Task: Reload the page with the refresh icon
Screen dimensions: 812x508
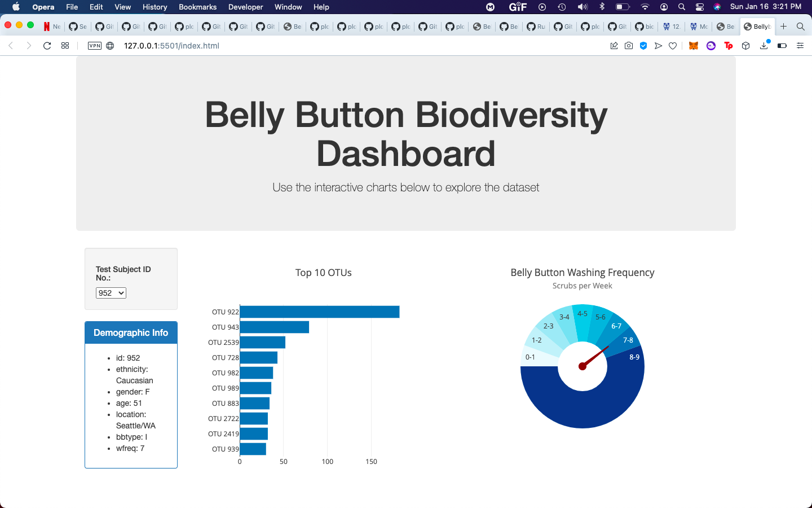Action: tap(47, 46)
